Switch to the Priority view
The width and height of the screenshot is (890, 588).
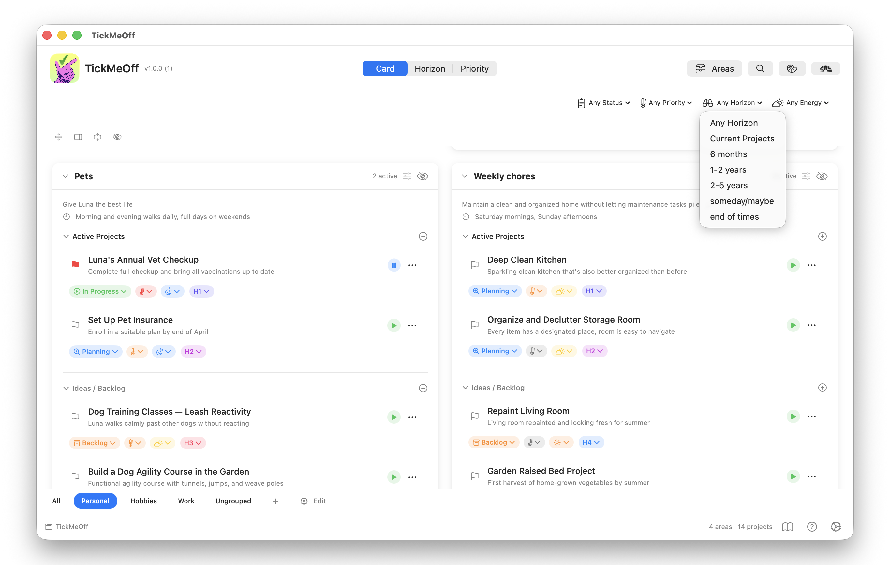pos(474,69)
